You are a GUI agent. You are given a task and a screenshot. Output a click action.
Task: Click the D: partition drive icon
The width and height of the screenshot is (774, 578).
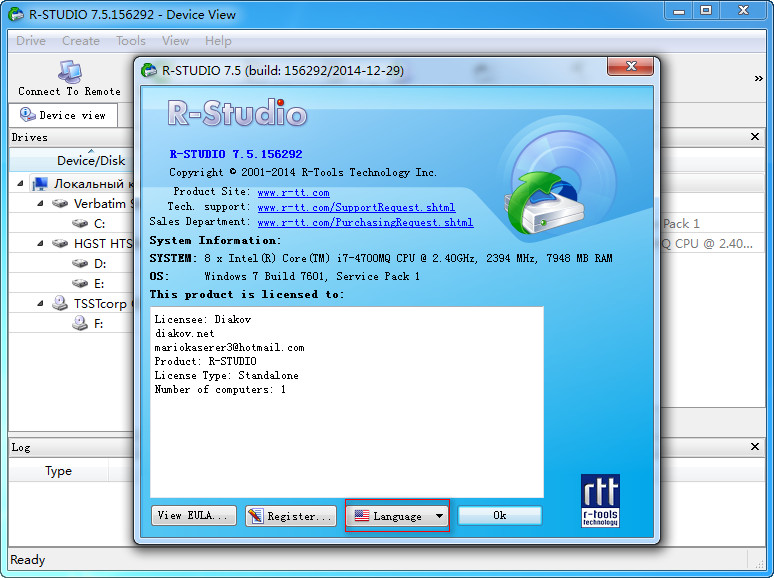click(80, 264)
